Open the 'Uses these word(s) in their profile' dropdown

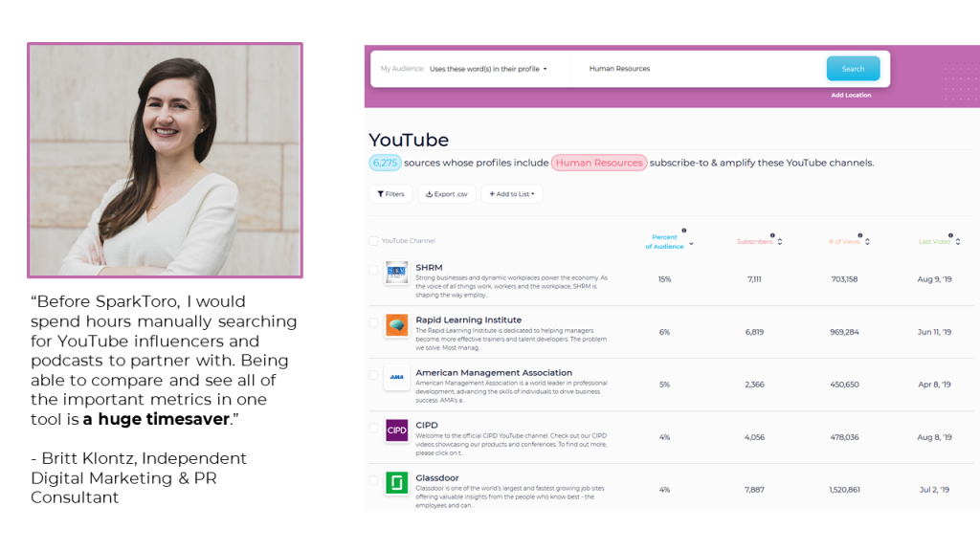pos(488,69)
